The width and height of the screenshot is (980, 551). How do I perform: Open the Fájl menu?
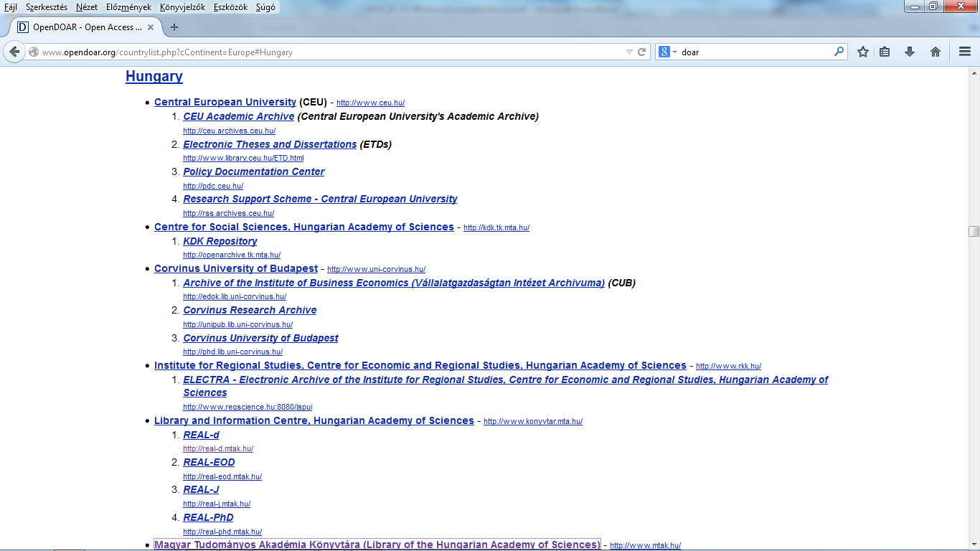pyautogui.click(x=11, y=7)
